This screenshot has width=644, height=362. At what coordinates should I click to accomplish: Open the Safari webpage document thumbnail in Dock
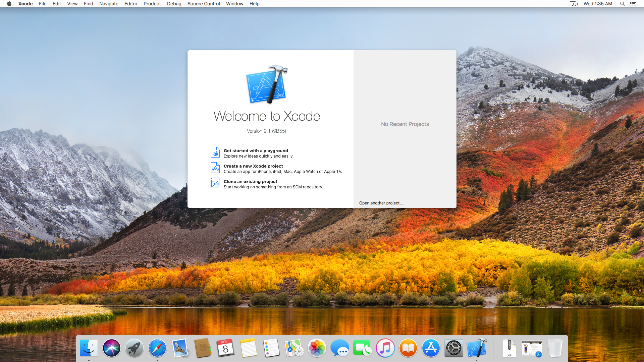[532, 349]
